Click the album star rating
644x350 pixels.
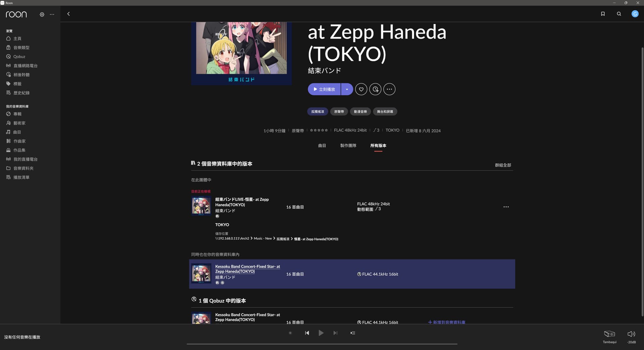pos(319,130)
